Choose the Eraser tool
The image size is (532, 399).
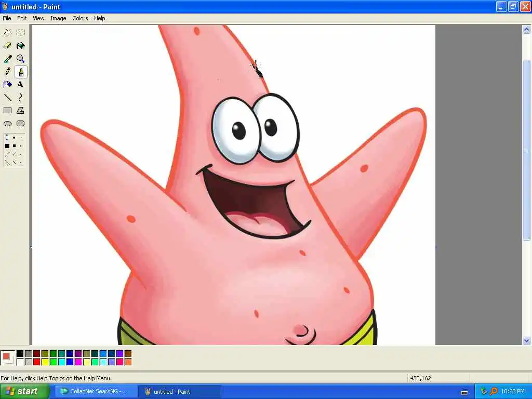7,46
